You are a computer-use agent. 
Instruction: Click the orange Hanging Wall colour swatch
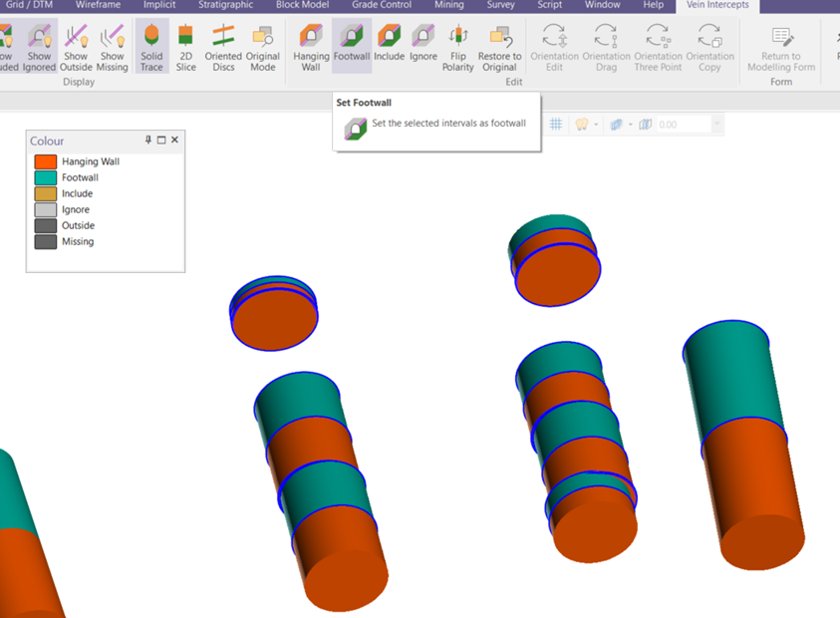45,161
